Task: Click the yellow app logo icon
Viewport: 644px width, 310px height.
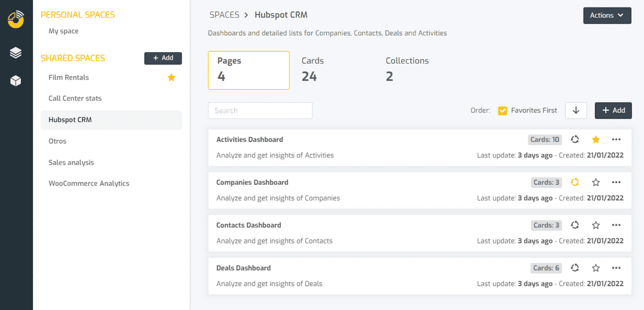Action: (x=16, y=19)
